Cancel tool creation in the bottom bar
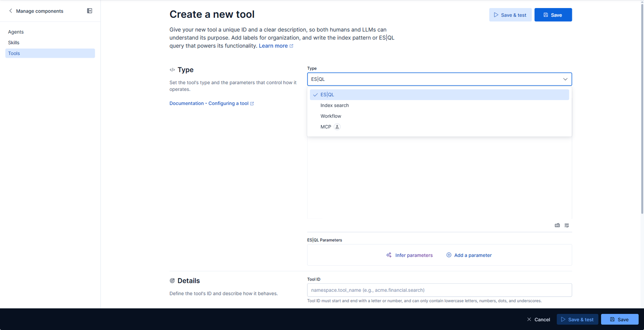The width and height of the screenshot is (644, 330). (539, 320)
